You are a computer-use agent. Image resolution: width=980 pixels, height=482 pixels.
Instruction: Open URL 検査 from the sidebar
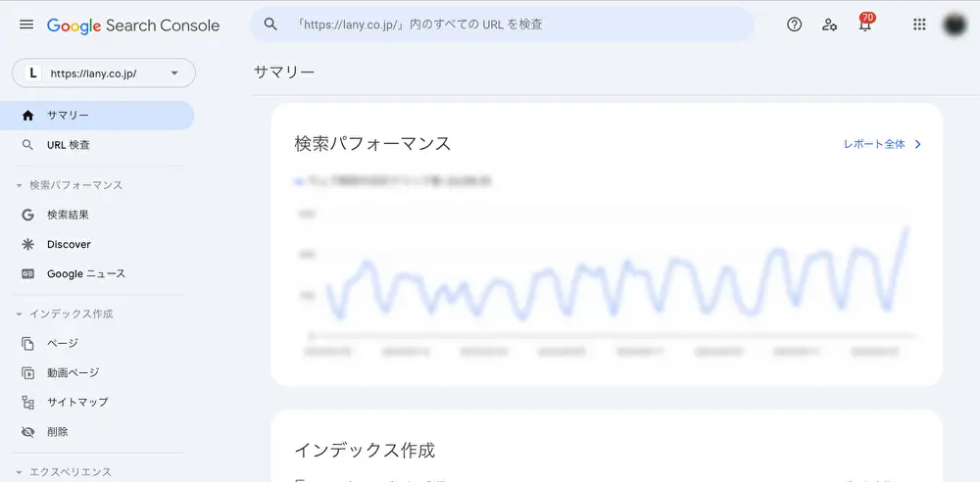(x=69, y=145)
